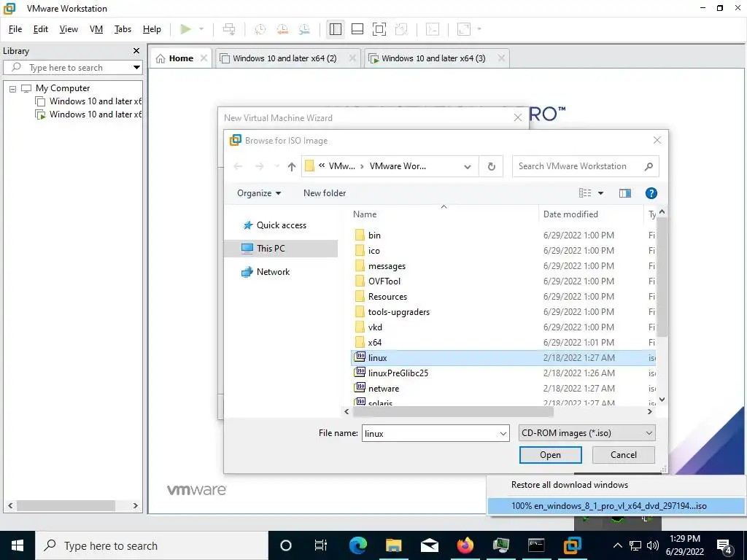
Task: Toggle the Show Library sidebar icon
Action: 336,29
